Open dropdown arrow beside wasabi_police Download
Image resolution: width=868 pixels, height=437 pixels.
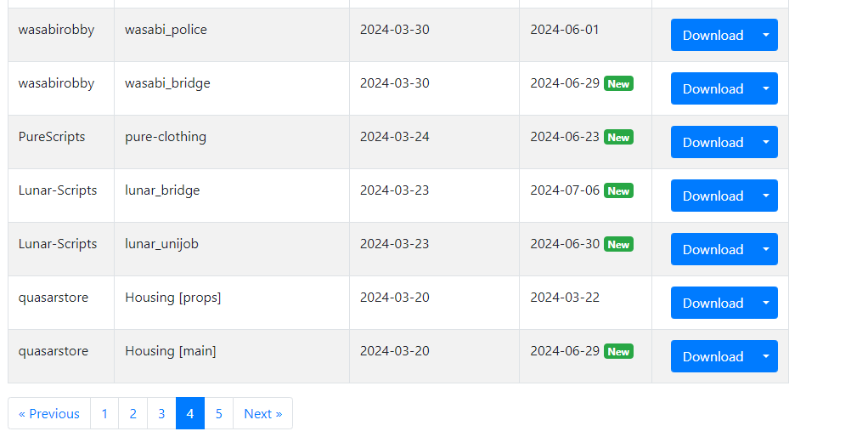coord(766,35)
